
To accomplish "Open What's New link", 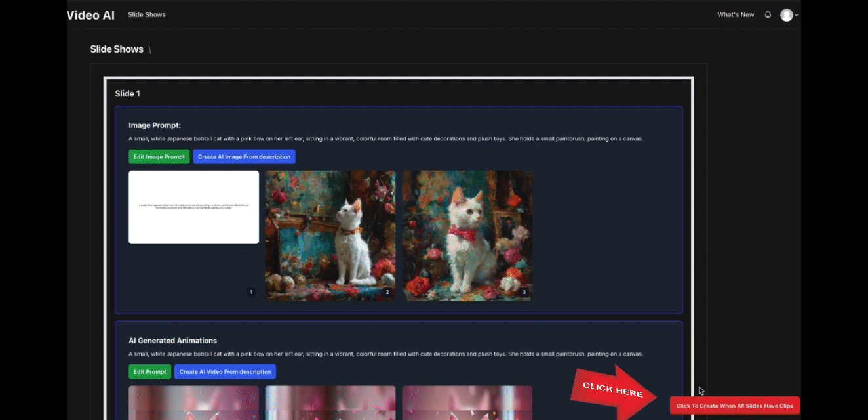I will [x=736, y=14].
